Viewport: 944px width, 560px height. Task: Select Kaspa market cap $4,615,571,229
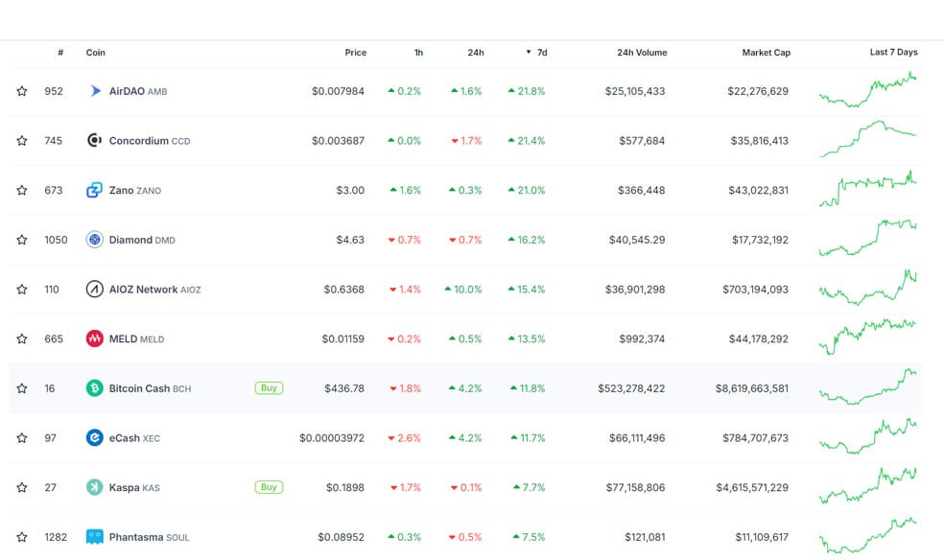[x=752, y=487]
